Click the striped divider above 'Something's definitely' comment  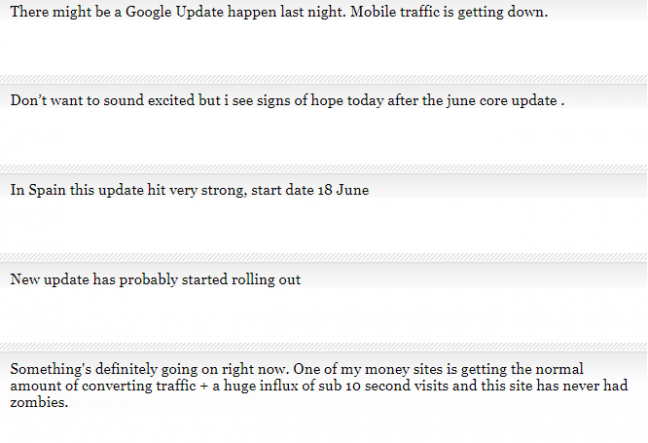coord(324,347)
